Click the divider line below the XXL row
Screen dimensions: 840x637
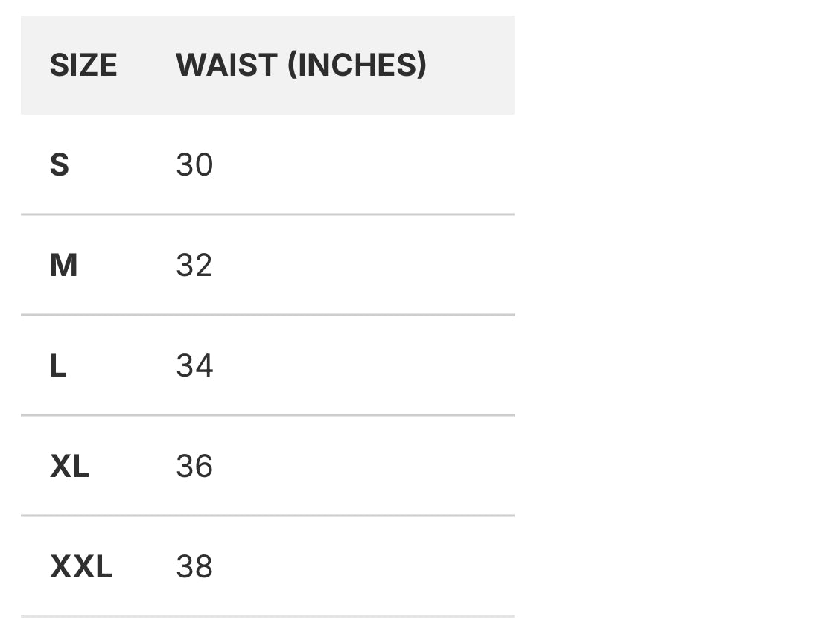[x=267, y=616]
